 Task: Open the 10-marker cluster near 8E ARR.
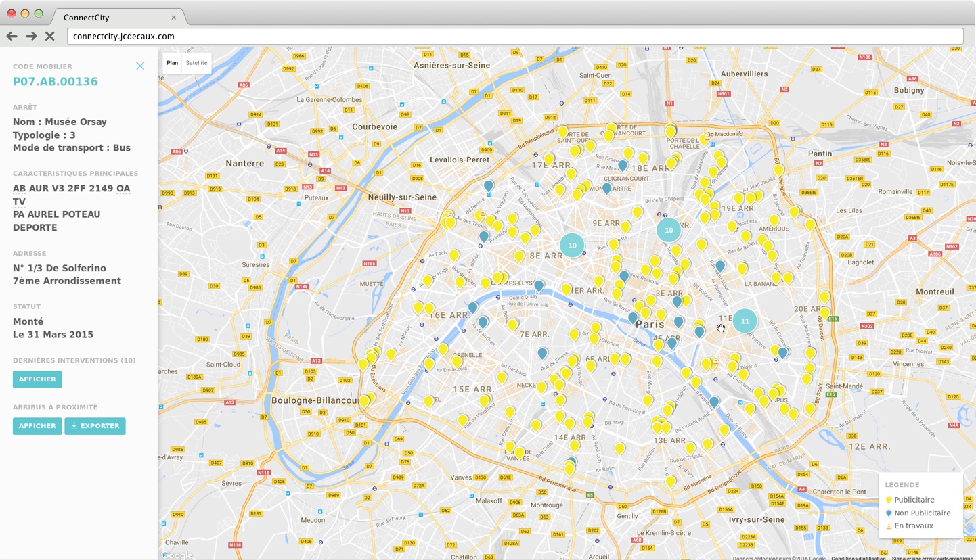pyautogui.click(x=572, y=245)
